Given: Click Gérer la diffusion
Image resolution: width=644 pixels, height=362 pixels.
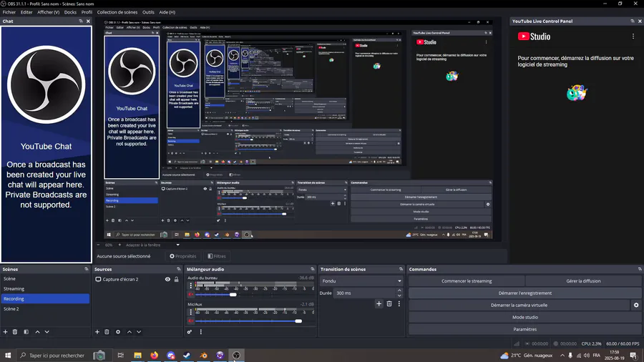Looking at the screenshot, I should pos(583,281).
